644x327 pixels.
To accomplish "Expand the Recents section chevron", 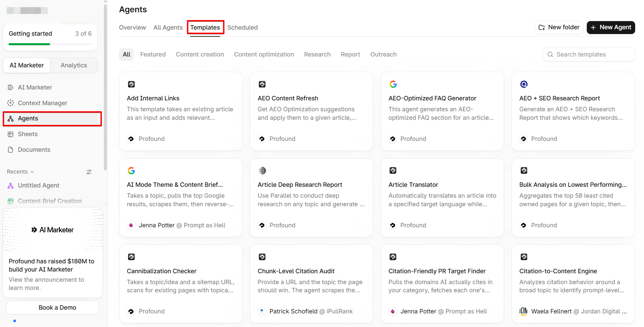I will pos(32,172).
